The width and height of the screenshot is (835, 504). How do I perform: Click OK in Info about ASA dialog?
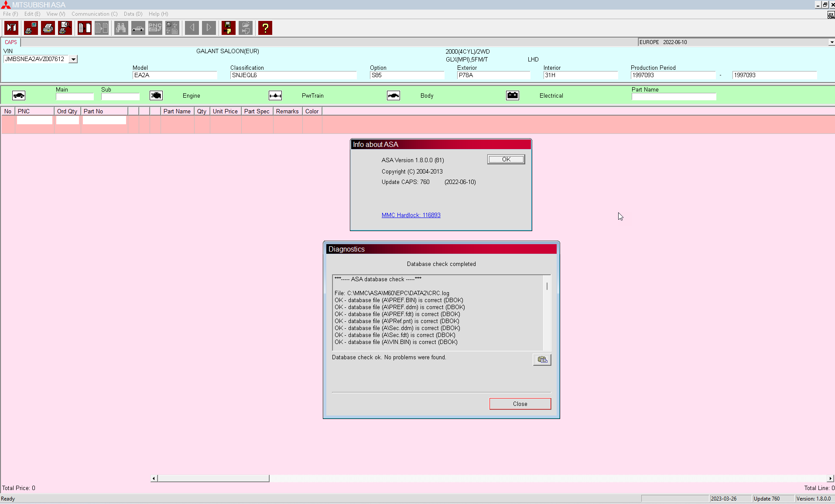[x=506, y=160]
